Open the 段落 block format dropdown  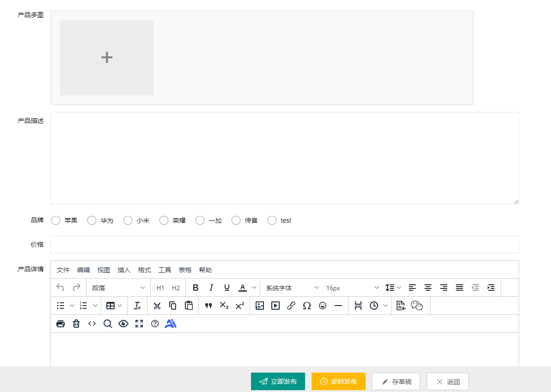point(118,288)
